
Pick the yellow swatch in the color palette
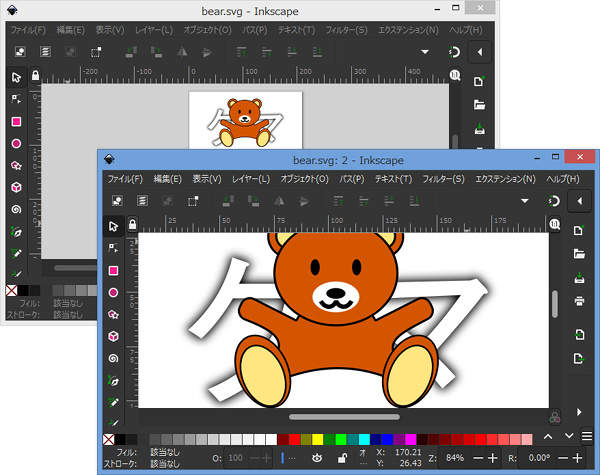(x=317, y=439)
